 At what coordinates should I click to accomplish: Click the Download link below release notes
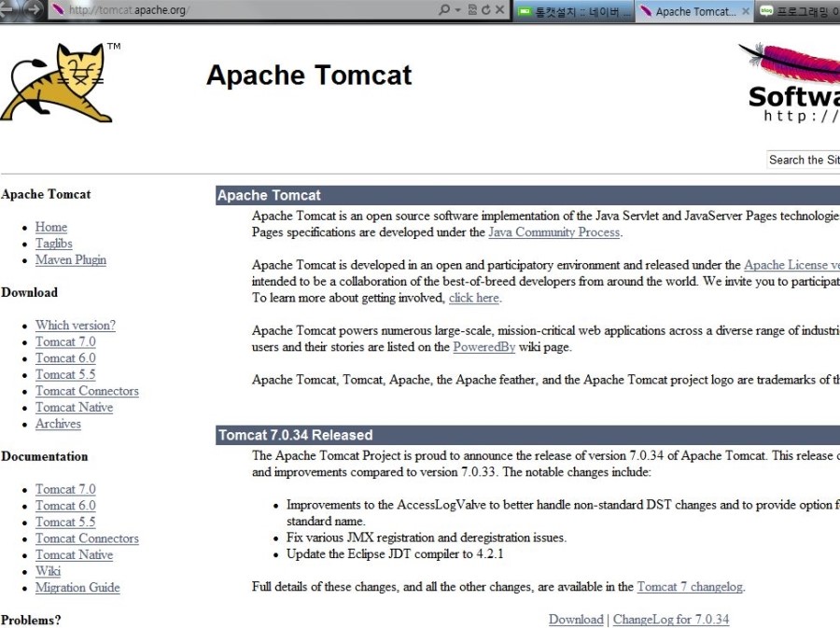tap(576, 620)
